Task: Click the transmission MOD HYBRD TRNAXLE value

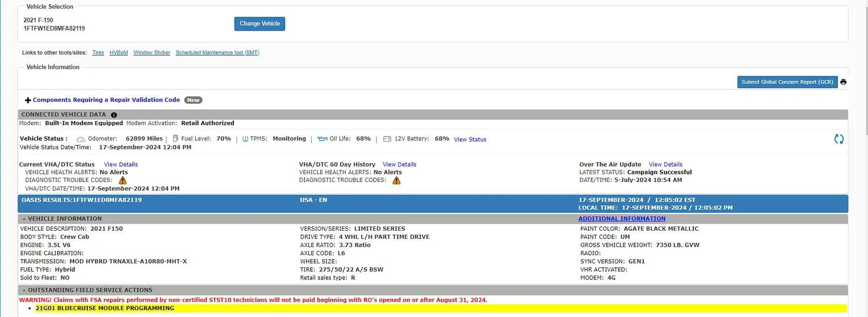Action: point(128,262)
